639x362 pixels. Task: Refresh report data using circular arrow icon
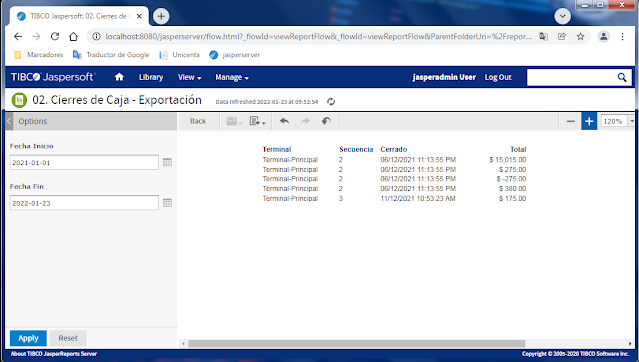[x=331, y=102]
